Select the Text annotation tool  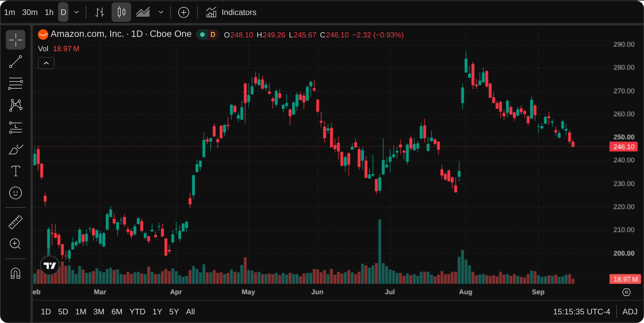[x=16, y=171]
